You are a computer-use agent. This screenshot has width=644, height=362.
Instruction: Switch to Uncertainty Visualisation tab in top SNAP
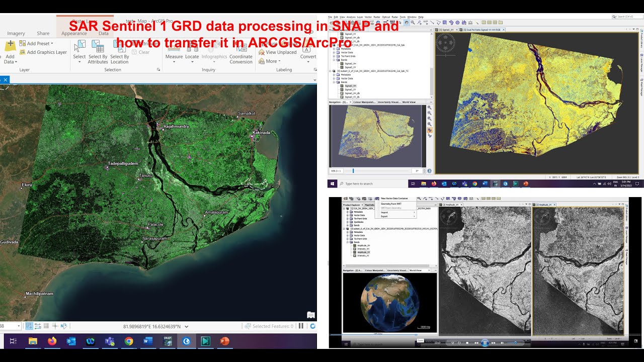point(389,102)
